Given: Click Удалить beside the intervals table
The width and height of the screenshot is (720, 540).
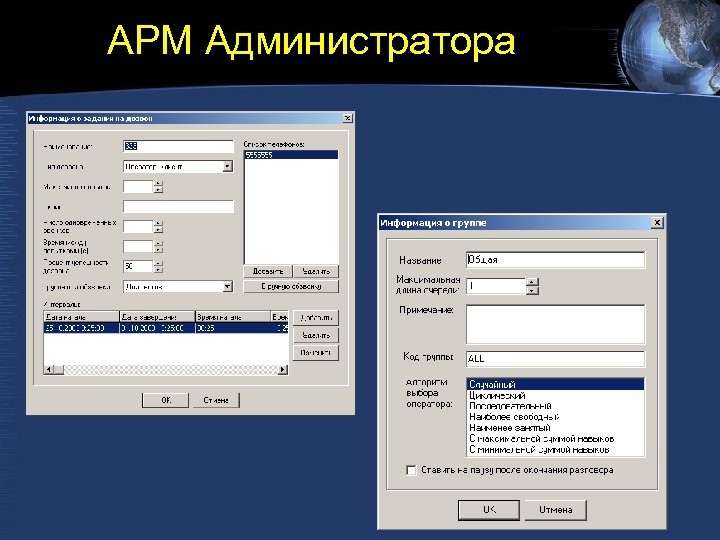Looking at the screenshot, I should click(x=316, y=335).
